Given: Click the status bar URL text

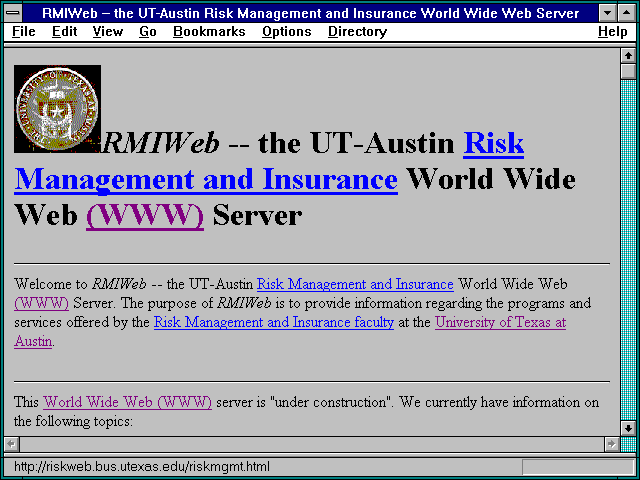Looking at the screenshot, I should (142, 466).
